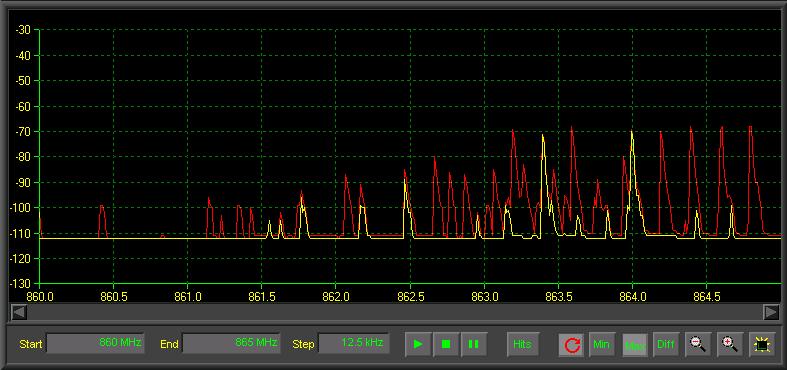Click the green chip autoscale icon
Viewport: 787px width, 370px height.
point(761,344)
